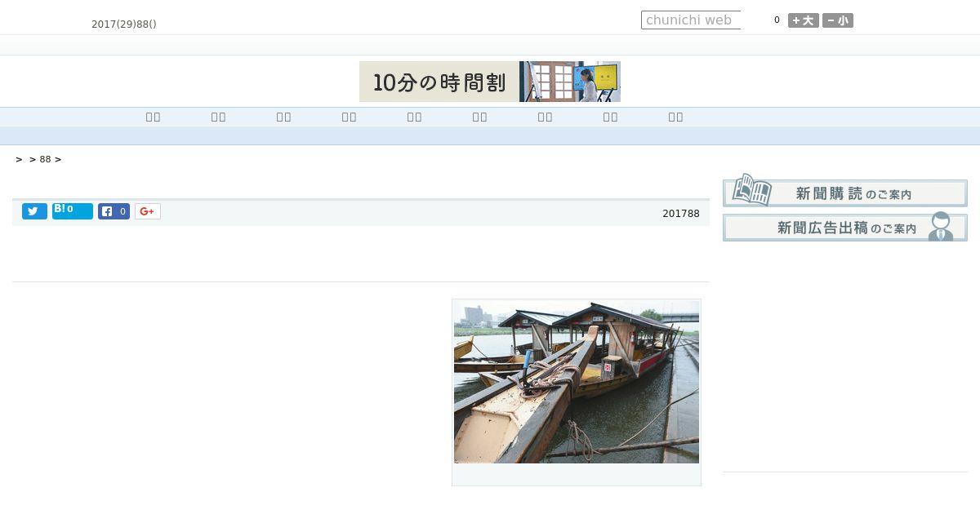Enlarge the wooden boat photo
Screen dimensions: 980x514
(x=577, y=382)
